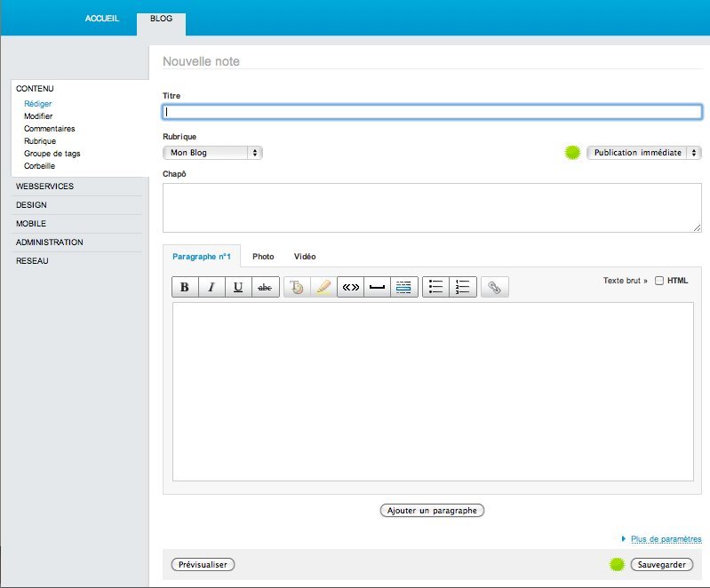Toggle bold formatting in the editor toolbar

pyautogui.click(x=184, y=287)
